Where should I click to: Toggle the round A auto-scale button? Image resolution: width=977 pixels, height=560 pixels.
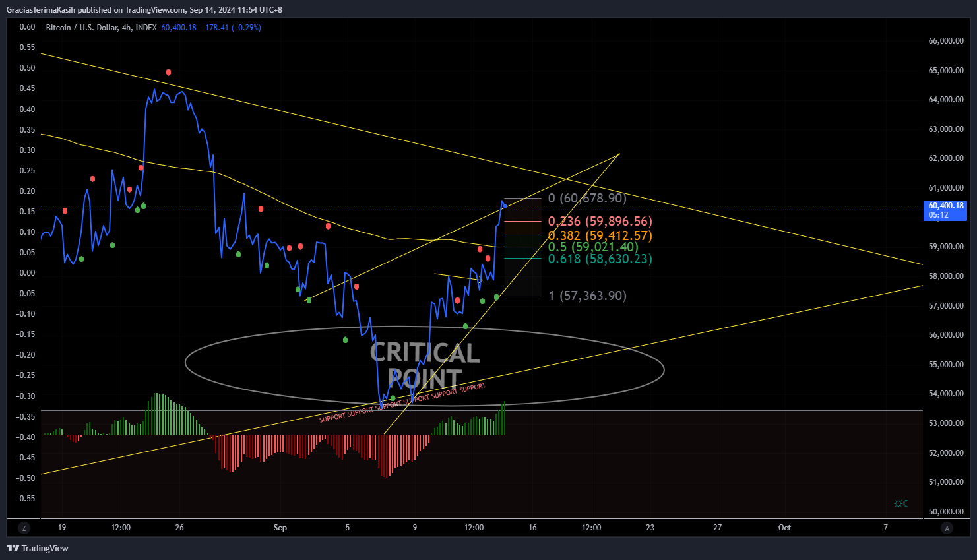click(x=947, y=528)
